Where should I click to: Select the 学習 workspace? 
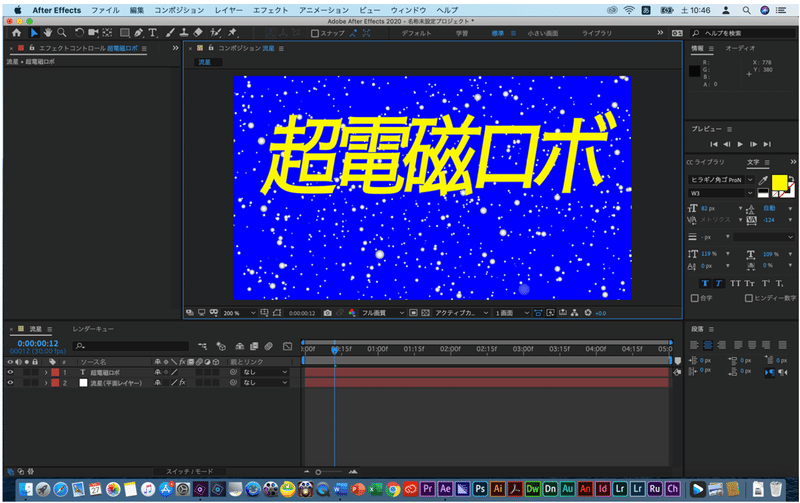462,33
